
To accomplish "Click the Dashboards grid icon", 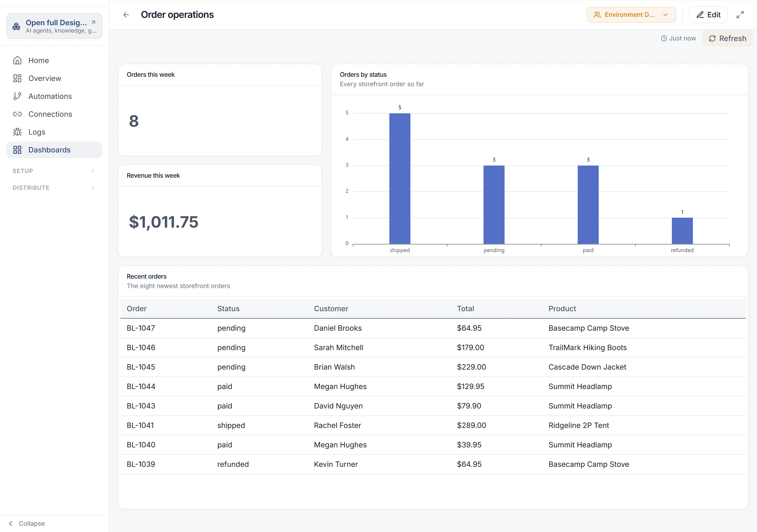I will (x=17, y=150).
